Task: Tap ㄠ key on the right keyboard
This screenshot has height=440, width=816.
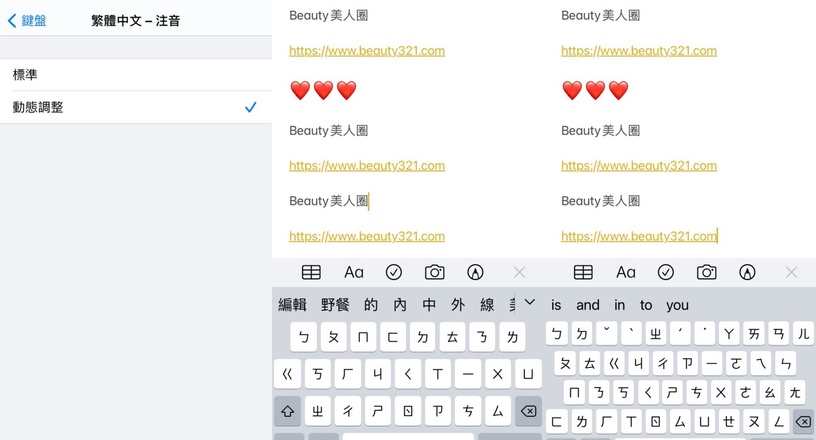Action: click(x=770, y=392)
